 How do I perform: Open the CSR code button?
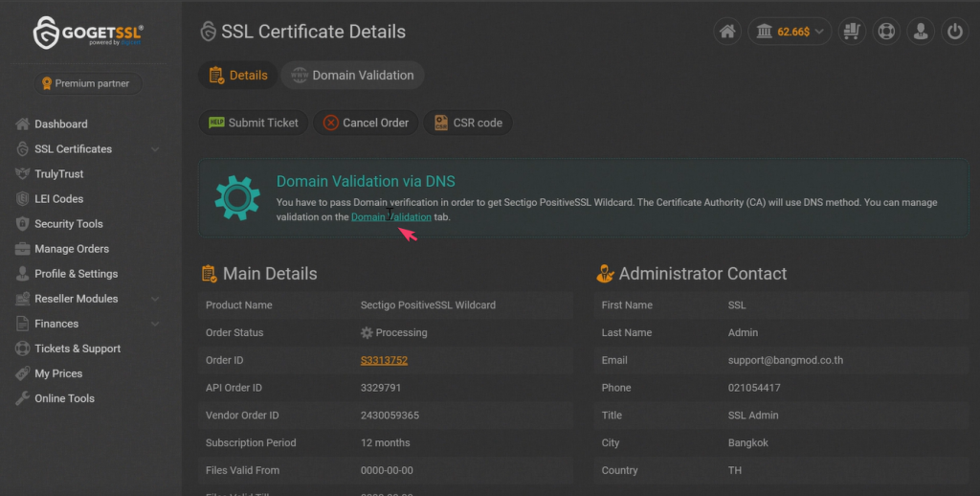point(467,123)
